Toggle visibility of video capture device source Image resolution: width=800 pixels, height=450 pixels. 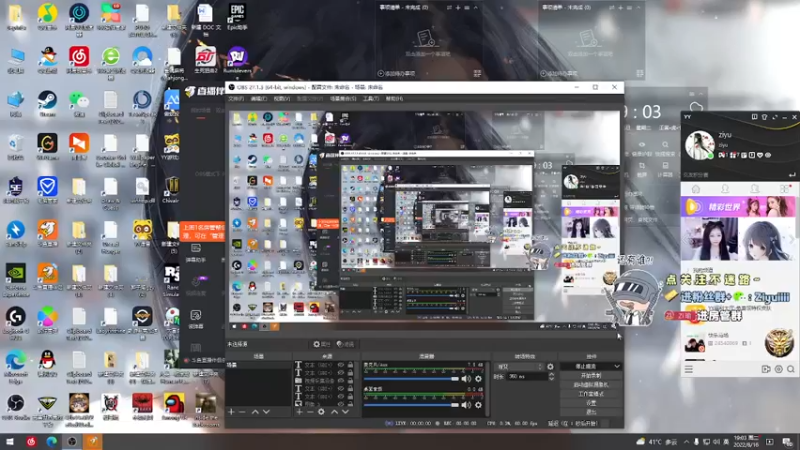(x=341, y=381)
